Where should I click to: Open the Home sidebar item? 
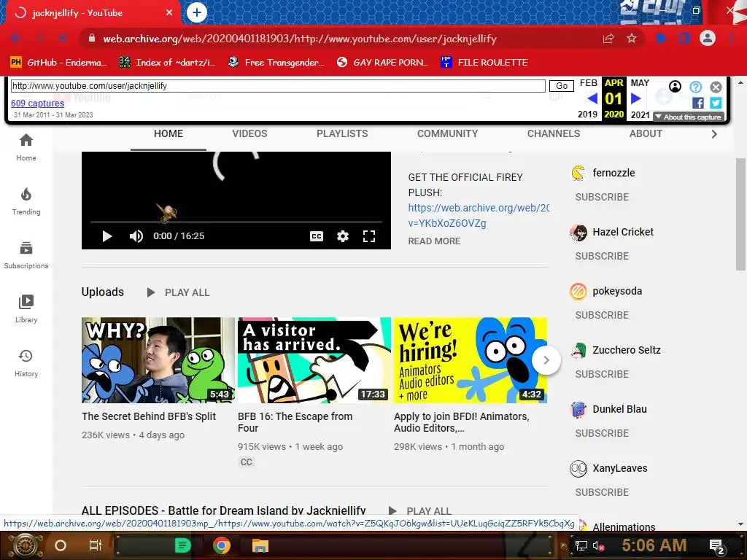coord(26,147)
